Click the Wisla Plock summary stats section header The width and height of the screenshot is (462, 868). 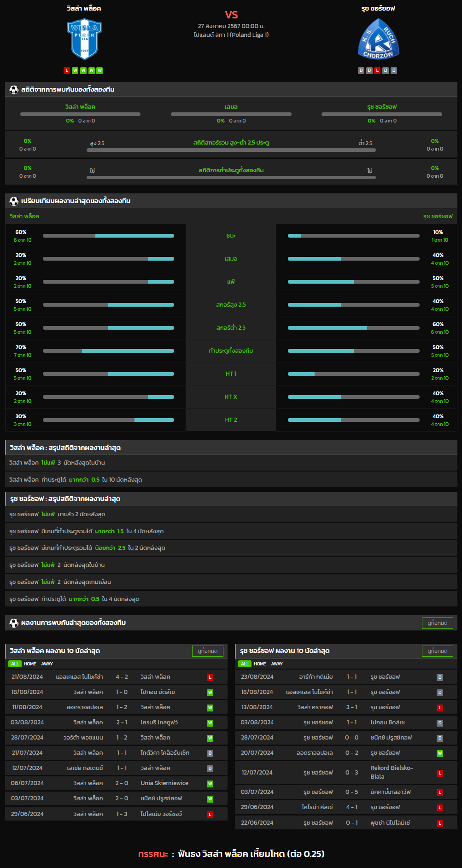231,448
